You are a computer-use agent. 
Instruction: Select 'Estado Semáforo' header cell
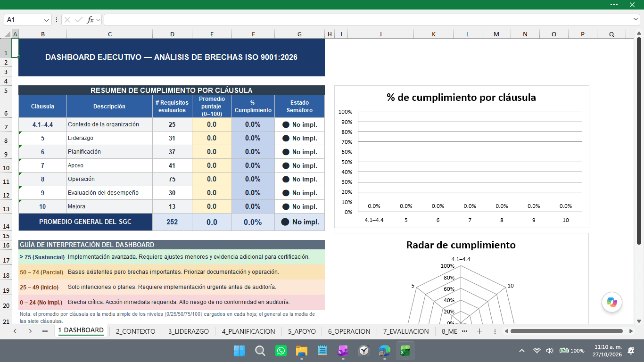[300, 107]
